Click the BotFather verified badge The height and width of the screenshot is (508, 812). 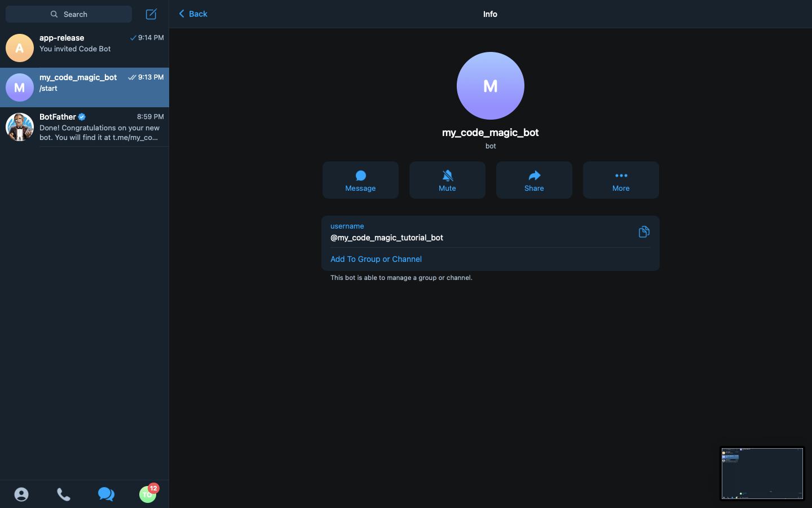82,117
